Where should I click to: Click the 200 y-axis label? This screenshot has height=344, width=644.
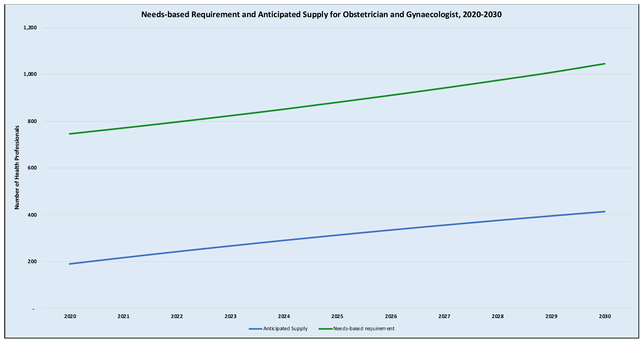click(32, 261)
